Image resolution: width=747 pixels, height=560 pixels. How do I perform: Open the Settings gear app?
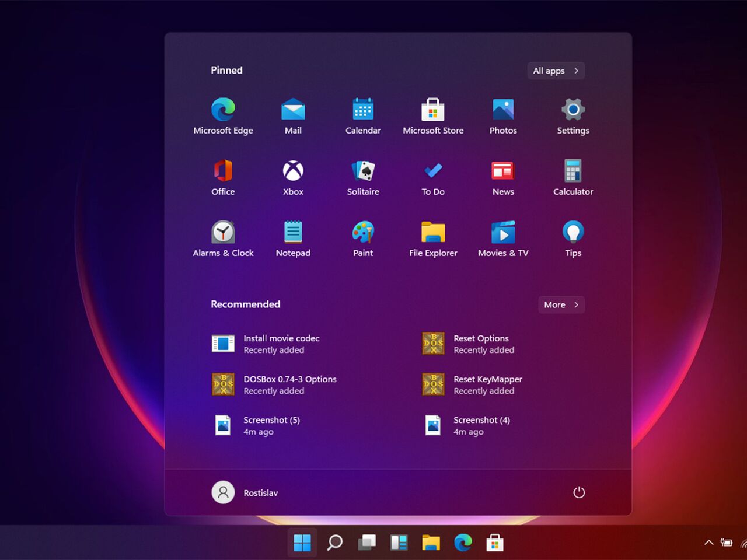point(573,117)
